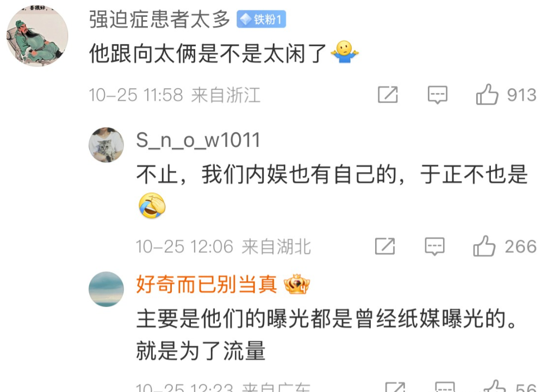Repost S_n_o_w1011's reply using share icon
This screenshot has height=392, width=548.
[x=385, y=246]
